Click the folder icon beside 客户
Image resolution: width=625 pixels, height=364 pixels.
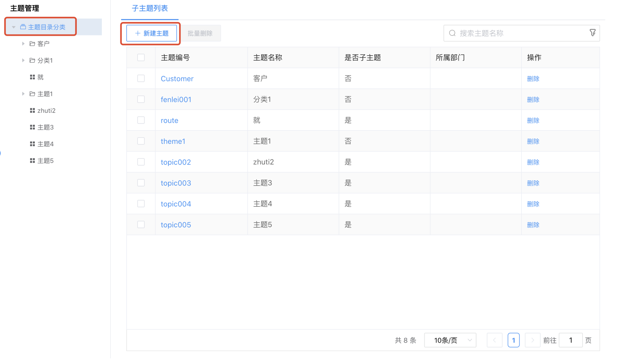tap(32, 44)
